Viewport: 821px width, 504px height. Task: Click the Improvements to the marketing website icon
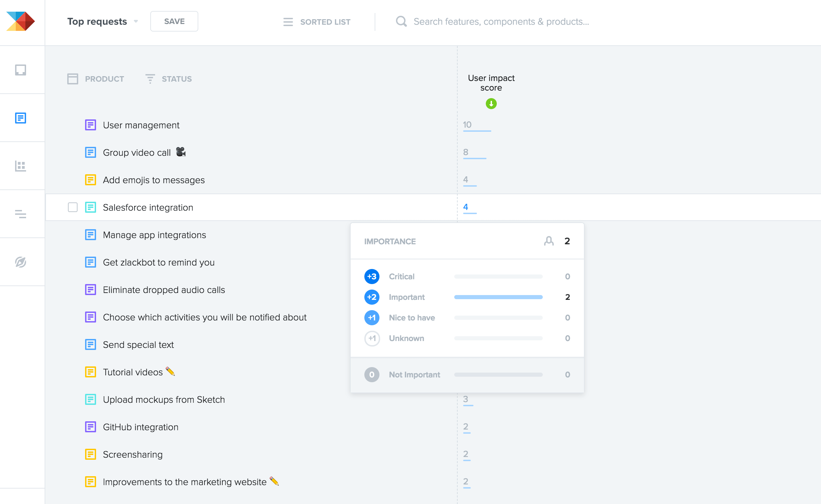[x=91, y=482]
